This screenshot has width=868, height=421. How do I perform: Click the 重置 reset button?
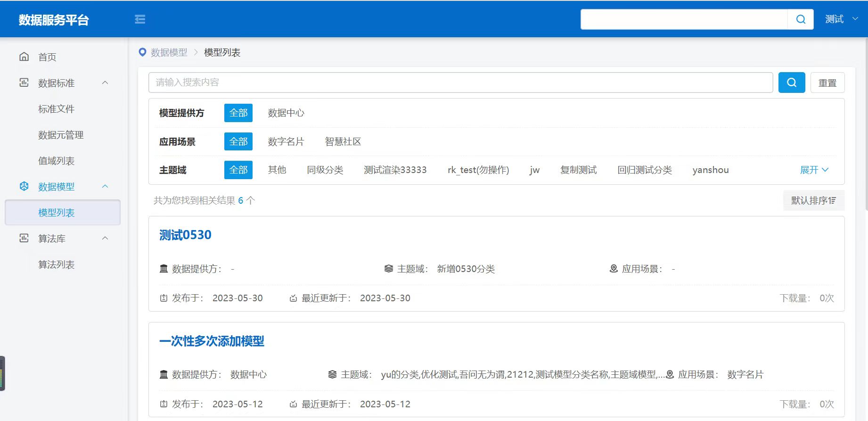(x=827, y=83)
